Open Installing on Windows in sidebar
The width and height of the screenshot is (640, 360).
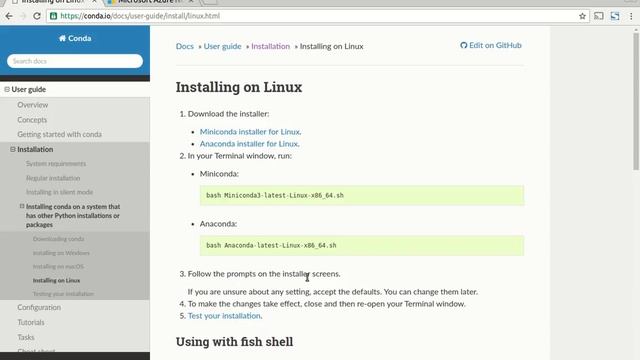pos(61,253)
